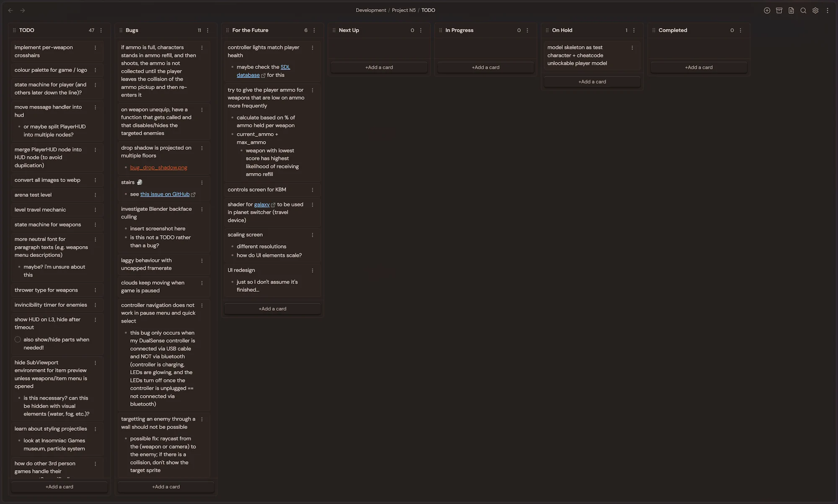This screenshot has width=838, height=504.
Task: Add a card to Completed list
Action: [698, 67]
